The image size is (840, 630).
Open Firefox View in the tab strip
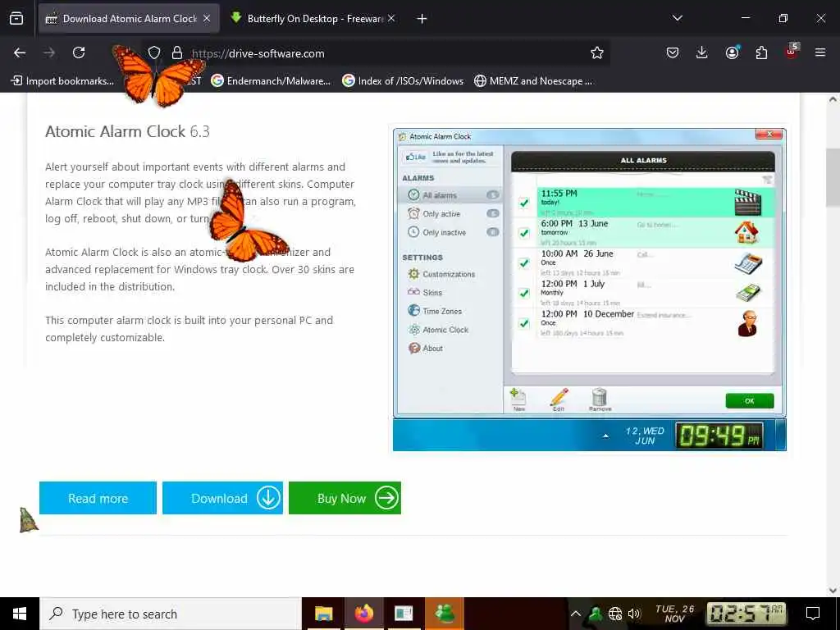click(x=16, y=19)
